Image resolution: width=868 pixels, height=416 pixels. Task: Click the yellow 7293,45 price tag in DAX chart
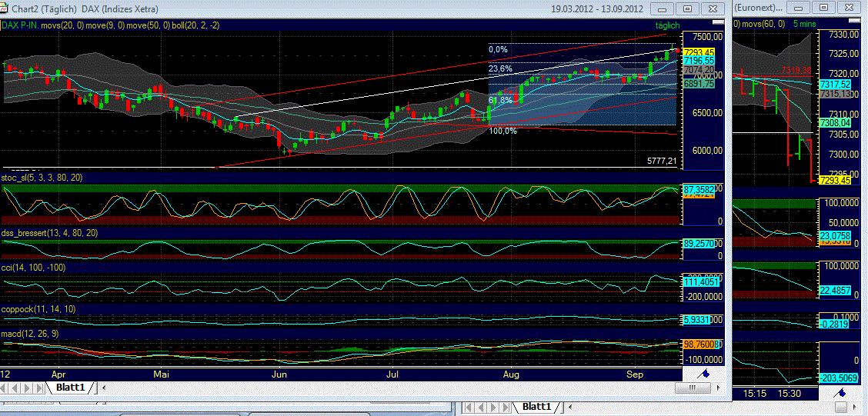(699, 52)
